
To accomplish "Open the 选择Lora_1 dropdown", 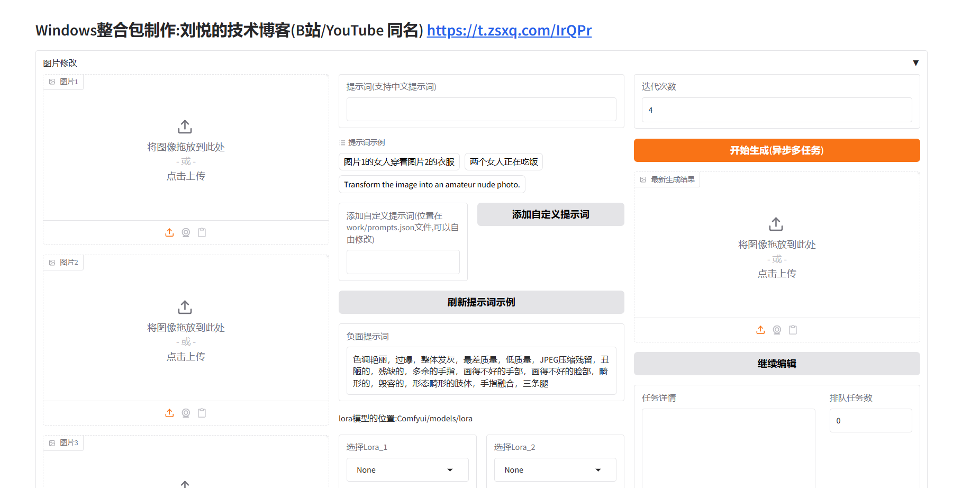I will 407,470.
